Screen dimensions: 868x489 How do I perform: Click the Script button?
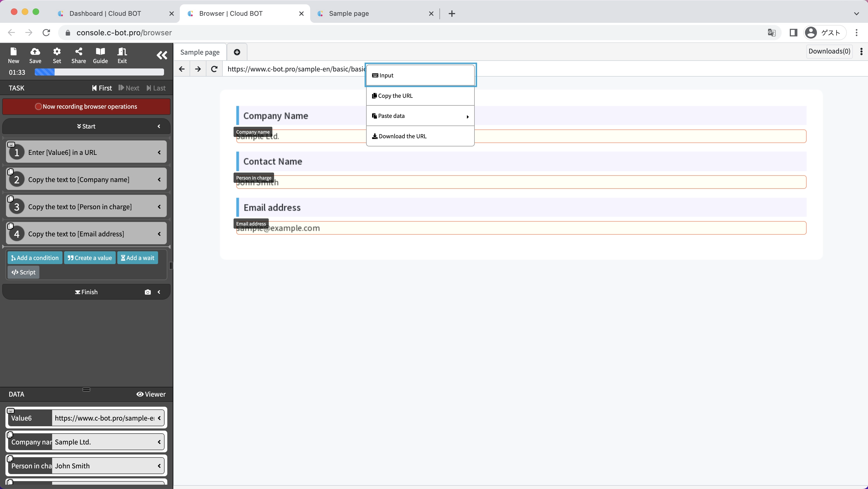[23, 272]
